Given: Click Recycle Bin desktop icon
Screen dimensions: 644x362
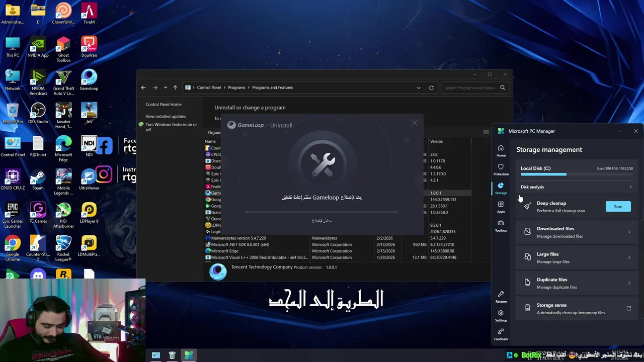Looking at the screenshot, I should [13, 113].
